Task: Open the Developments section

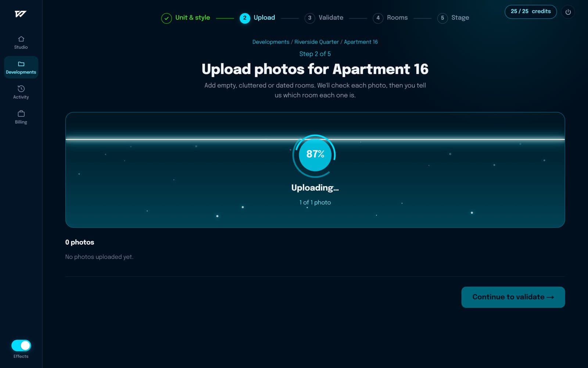Action: tap(21, 67)
